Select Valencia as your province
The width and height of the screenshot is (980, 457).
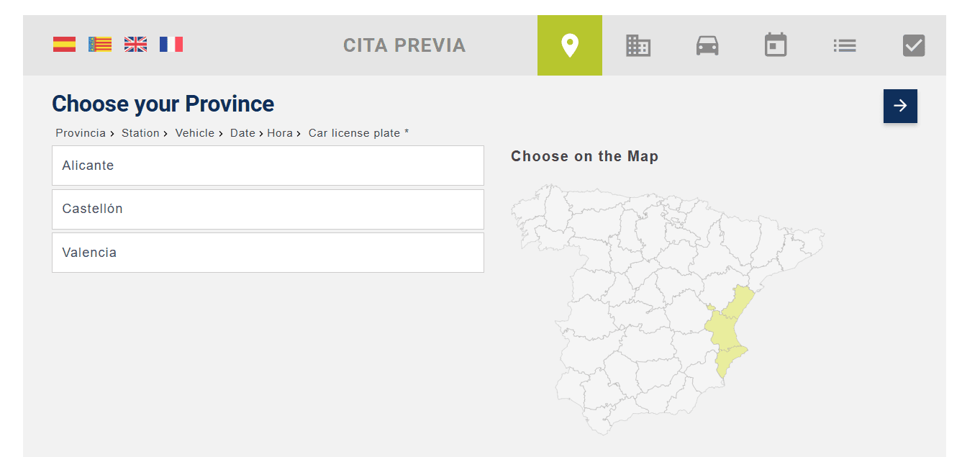tap(268, 253)
